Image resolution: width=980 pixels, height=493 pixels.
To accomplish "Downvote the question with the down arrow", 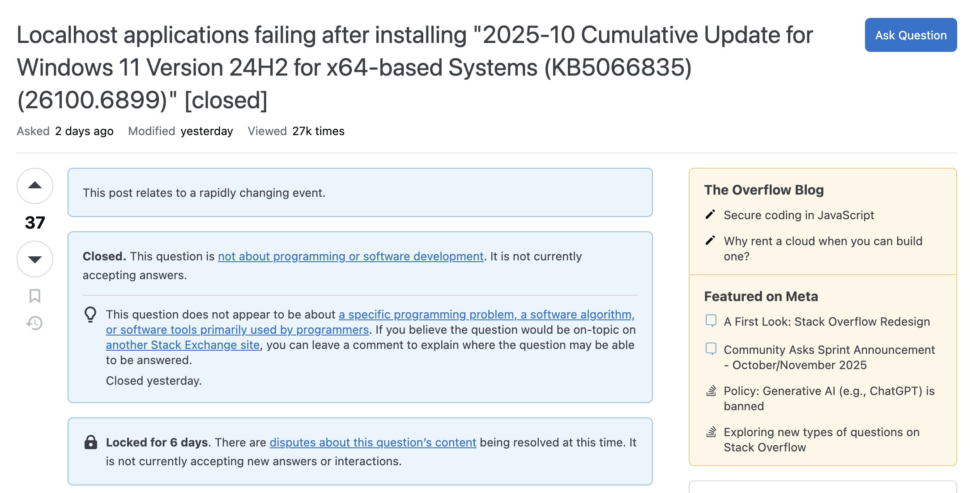I will tap(35, 259).
